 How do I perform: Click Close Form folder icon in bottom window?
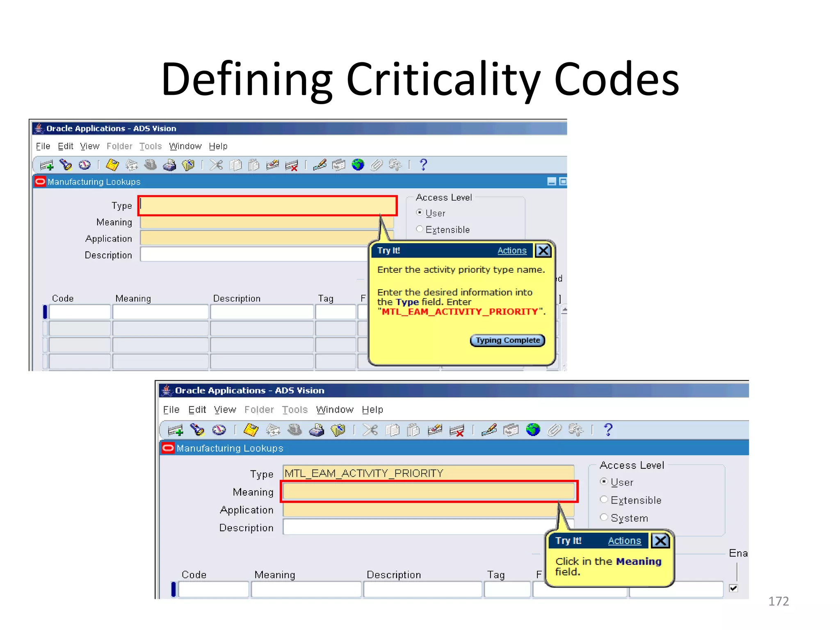[x=338, y=430]
